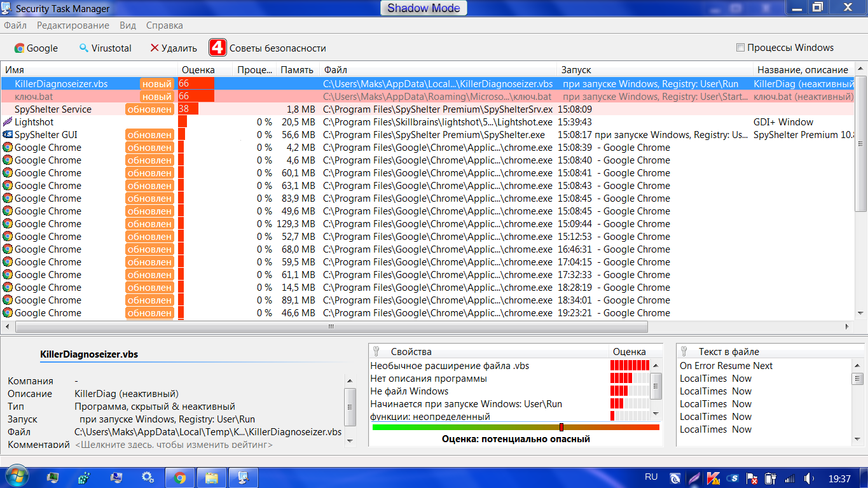Click the SpyShelter tray icon
The image size is (868, 488).
(x=733, y=478)
